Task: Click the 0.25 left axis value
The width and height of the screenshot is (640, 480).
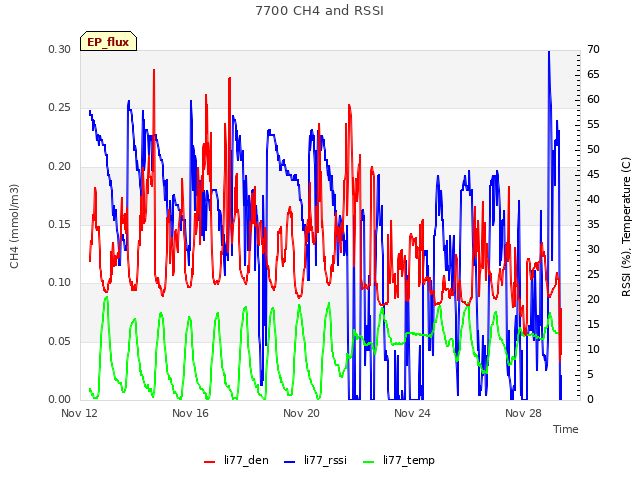Action: [x=60, y=107]
